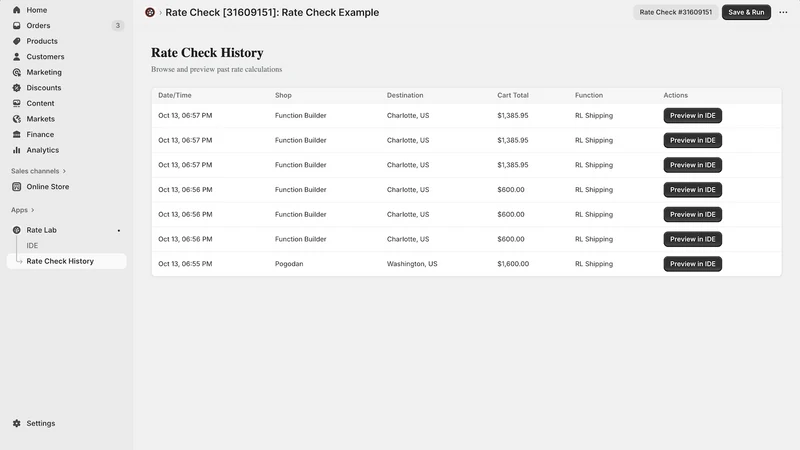Open Online Store sales channel
This screenshot has height=450, width=800.
point(48,187)
